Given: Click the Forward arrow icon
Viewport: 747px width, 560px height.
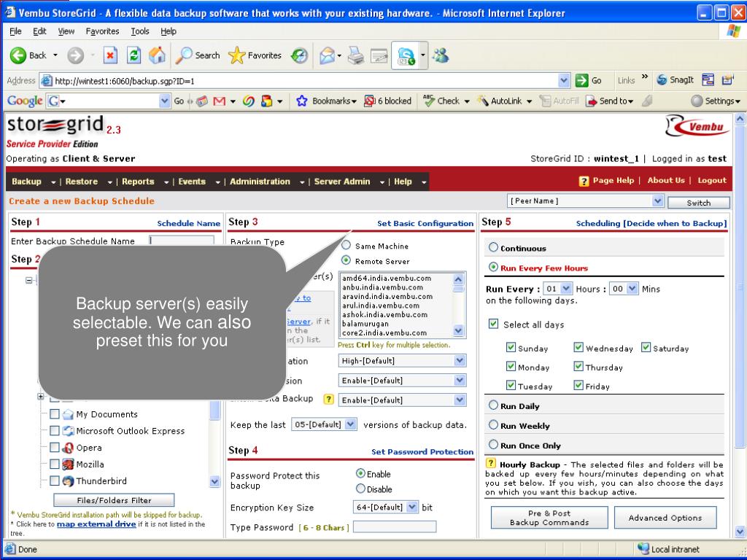Looking at the screenshot, I should (75, 55).
